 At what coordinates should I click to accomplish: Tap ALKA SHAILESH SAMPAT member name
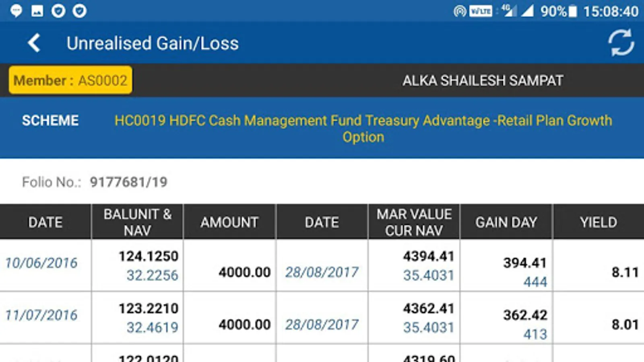pos(483,80)
